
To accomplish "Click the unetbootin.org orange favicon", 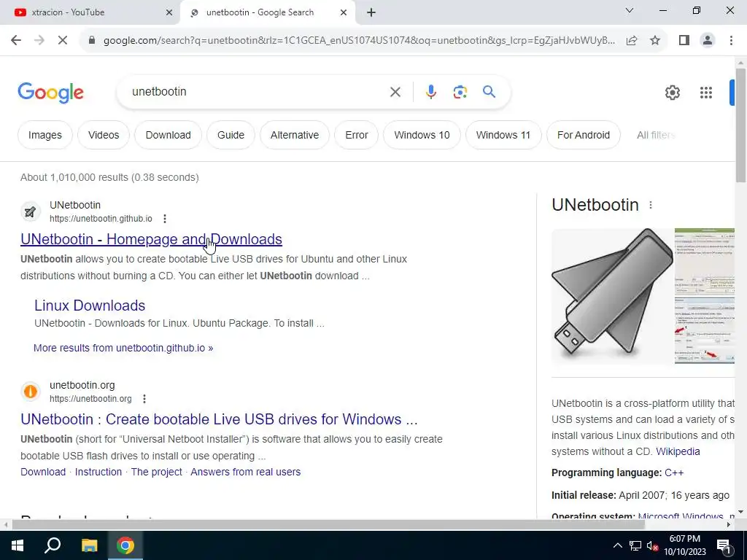I will click(30, 392).
